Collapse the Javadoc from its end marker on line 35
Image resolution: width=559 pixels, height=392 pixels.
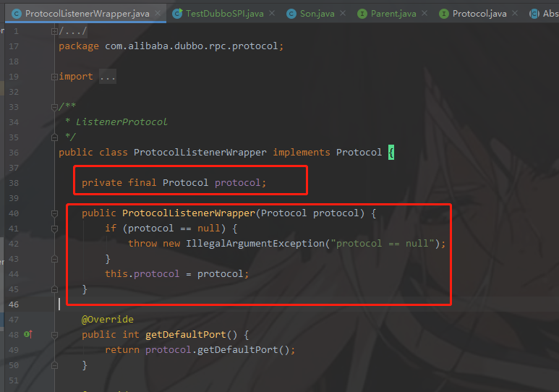tap(54, 137)
